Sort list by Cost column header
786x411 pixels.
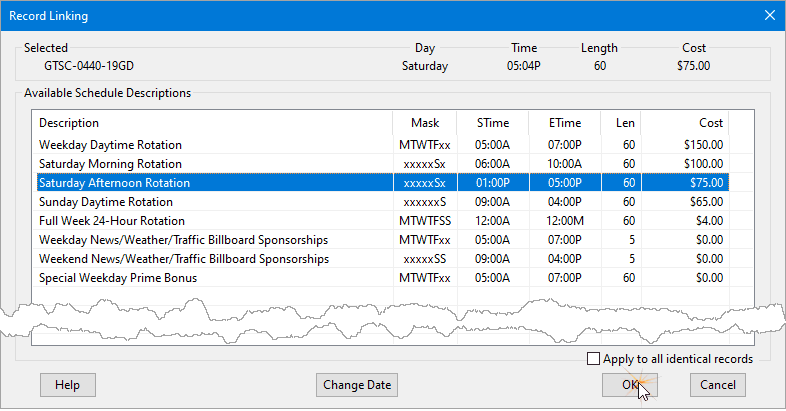(x=684, y=123)
